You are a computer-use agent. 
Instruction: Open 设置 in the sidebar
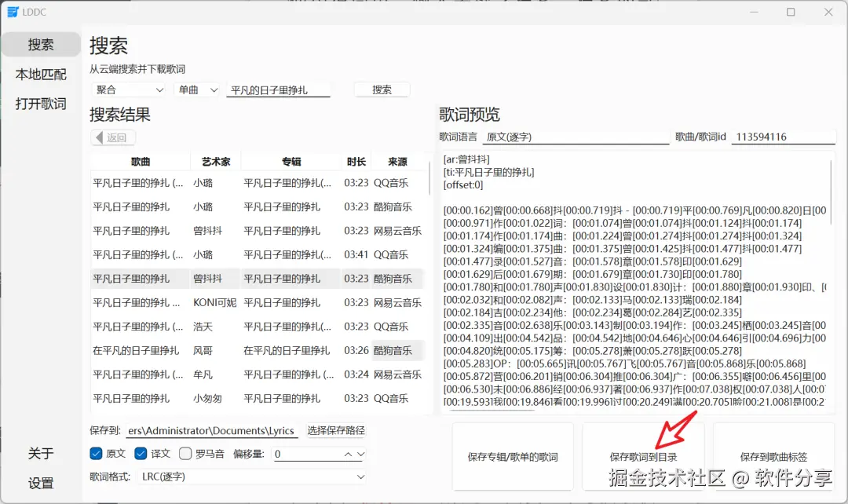pyautogui.click(x=41, y=483)
